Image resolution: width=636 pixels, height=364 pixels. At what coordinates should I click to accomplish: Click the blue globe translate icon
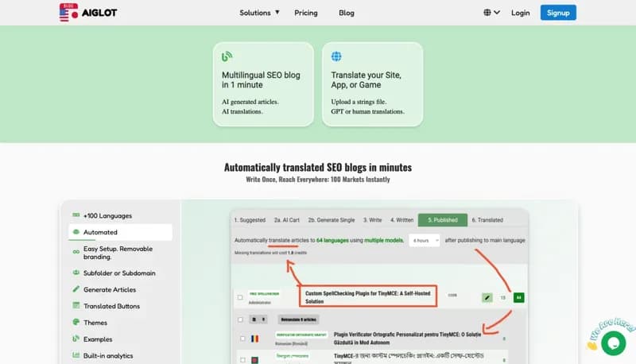pyautogui.click(x=336, y=56)
